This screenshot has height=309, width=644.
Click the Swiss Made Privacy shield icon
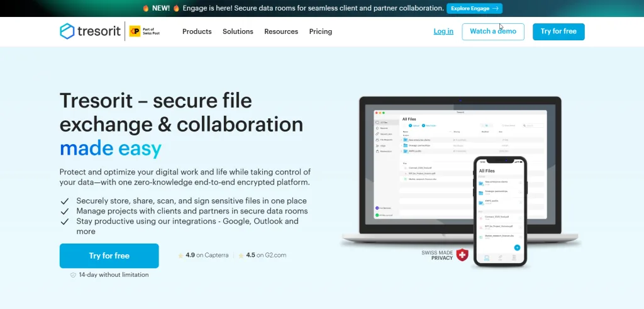(462, 255)
